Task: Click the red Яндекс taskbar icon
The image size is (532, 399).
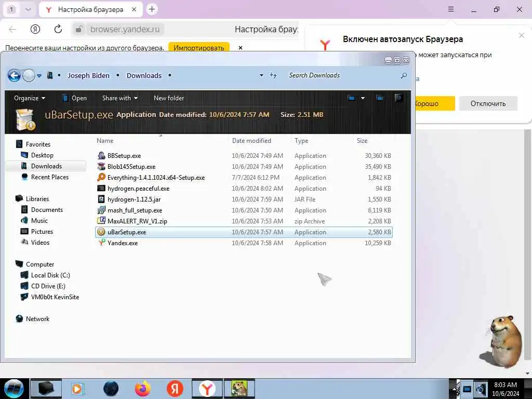Action: (x=175, y=389)
